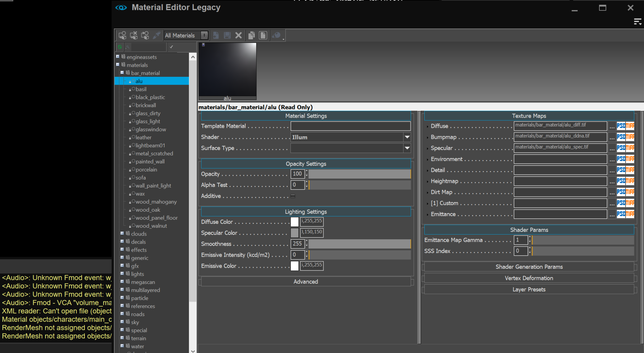Click the Diffuse Color white swatch
Viewport: 644px width, 353px height.
point(294,221)
